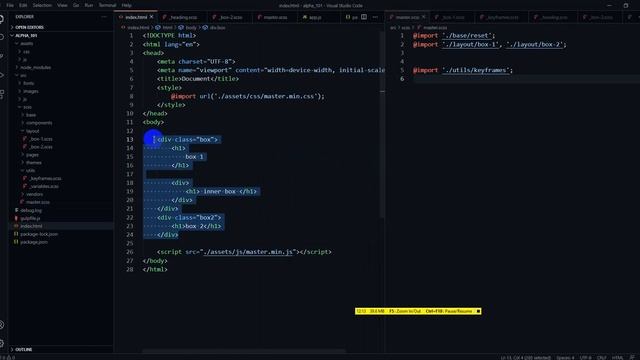Screen dimensions: 640x360
Task: Open the File menu
Action: point(10,5)
